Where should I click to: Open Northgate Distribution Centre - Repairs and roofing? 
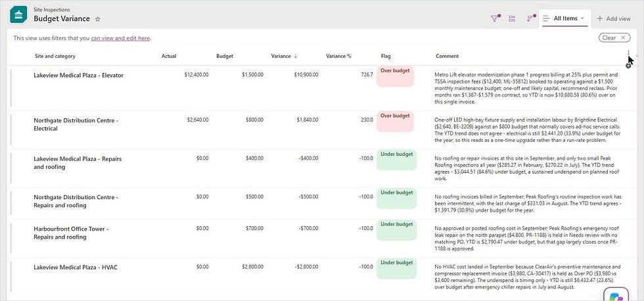point(76,201)
